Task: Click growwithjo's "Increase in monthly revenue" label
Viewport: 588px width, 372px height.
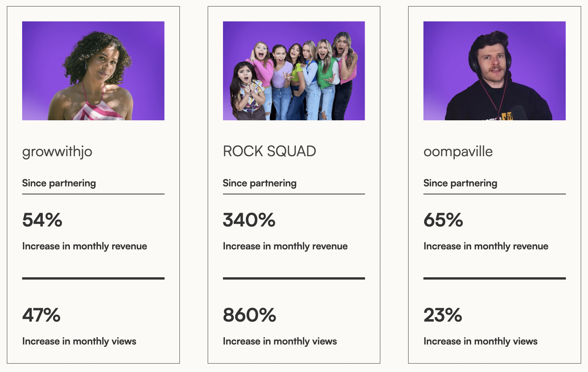Action: pyautogui.click(x=84, y=246)
